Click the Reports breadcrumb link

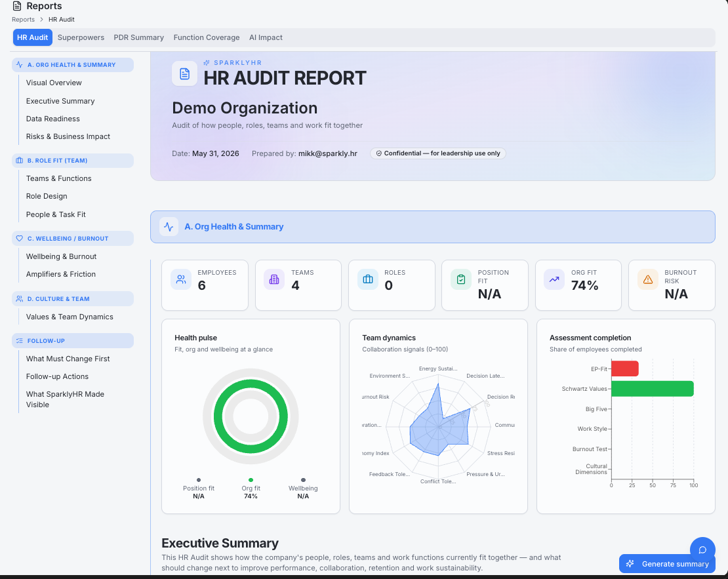(x=23, y=20)
